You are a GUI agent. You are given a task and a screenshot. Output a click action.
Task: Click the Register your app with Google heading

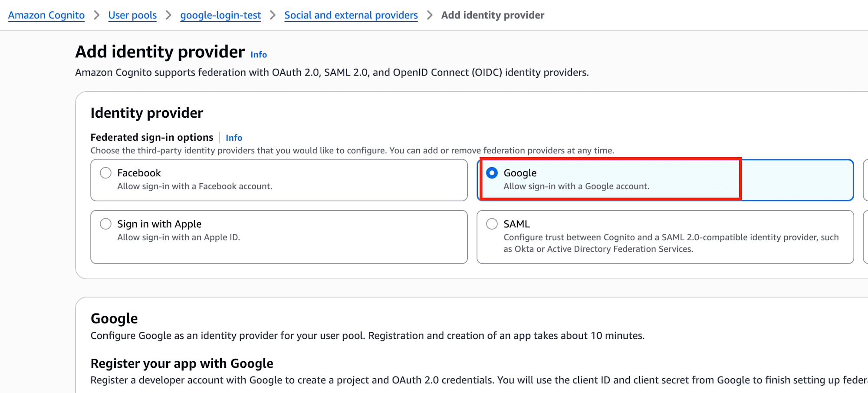pyautogui.click(x=182, y=363)
